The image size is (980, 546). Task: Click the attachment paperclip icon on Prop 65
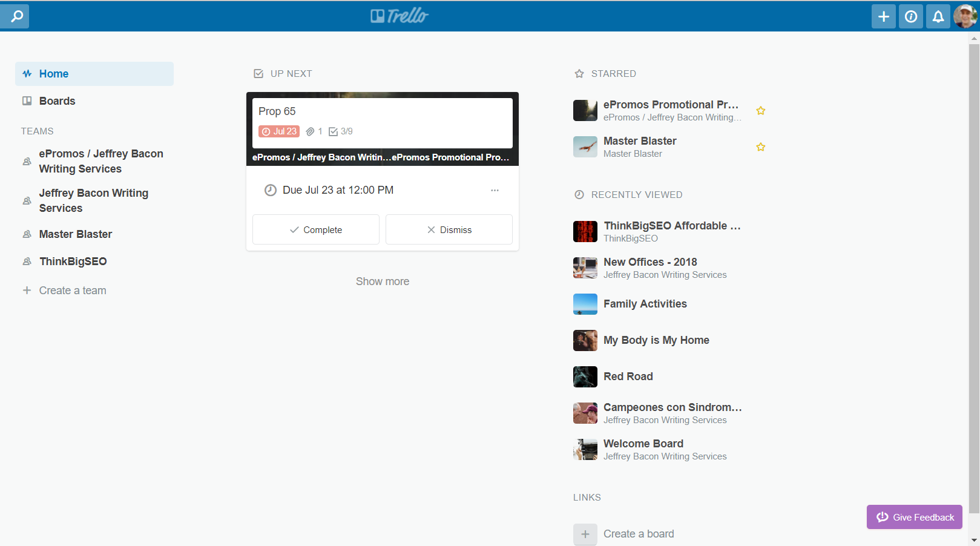pyautogui.click(x=311, y=131)
